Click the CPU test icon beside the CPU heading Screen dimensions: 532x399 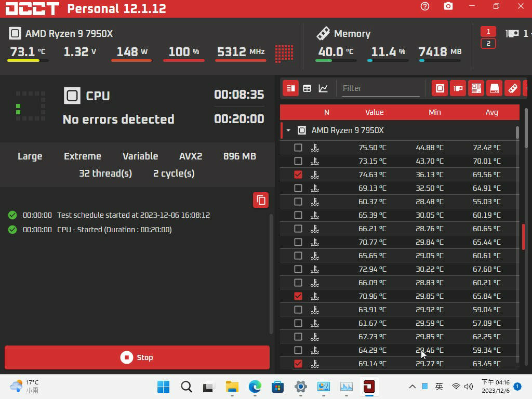(x=72, y=96)
